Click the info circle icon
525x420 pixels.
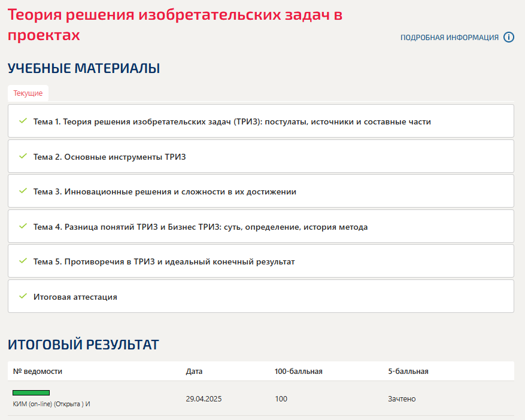point(509,37)
